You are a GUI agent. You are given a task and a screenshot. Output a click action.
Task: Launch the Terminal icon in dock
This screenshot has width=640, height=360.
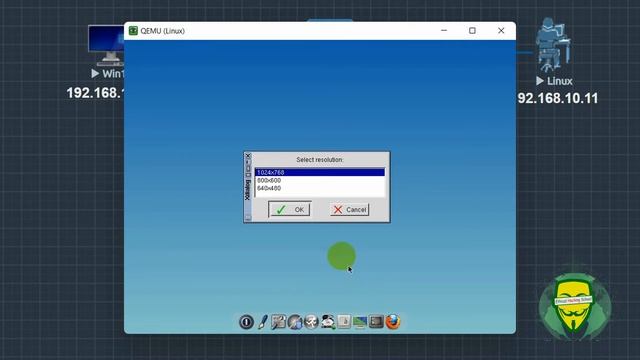tap(376, 322)
